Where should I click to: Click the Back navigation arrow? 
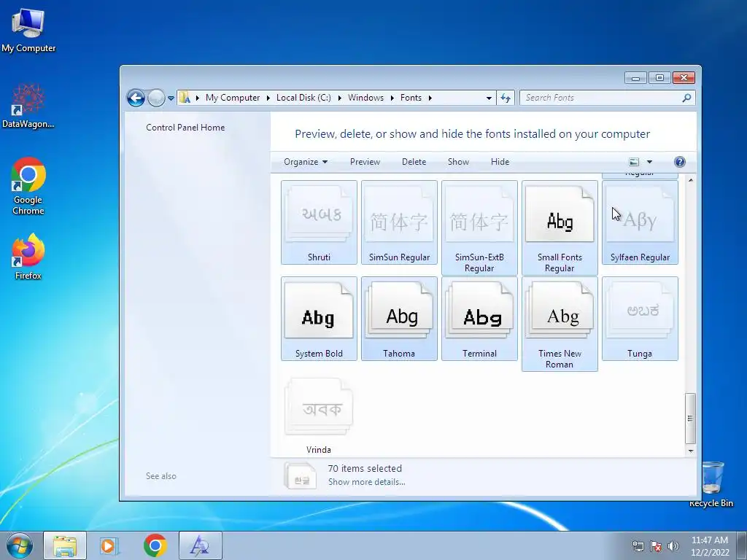[136, 98]
